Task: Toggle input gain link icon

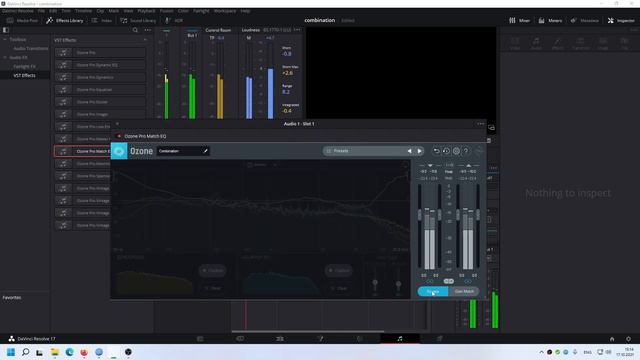Action: [429, 281]
